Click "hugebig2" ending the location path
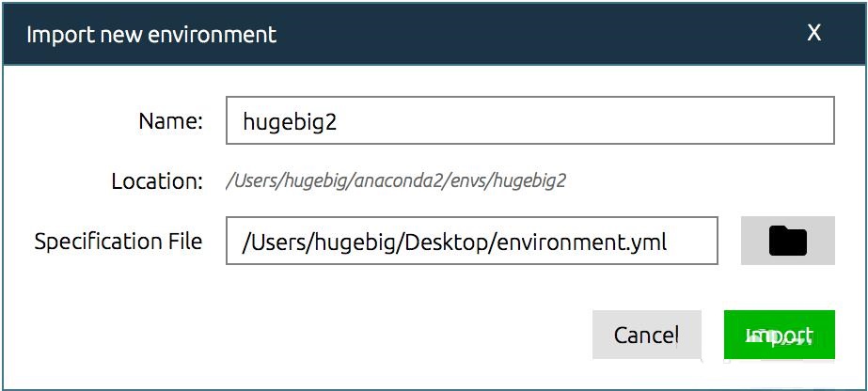The width and height of the screenshot is (868, 391). [x=529, y=180]
